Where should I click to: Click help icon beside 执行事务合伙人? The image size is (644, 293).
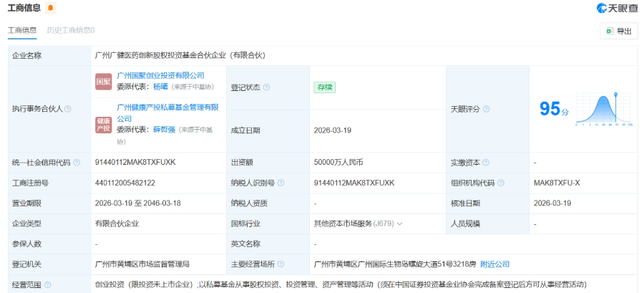click(x=68, y=109)
